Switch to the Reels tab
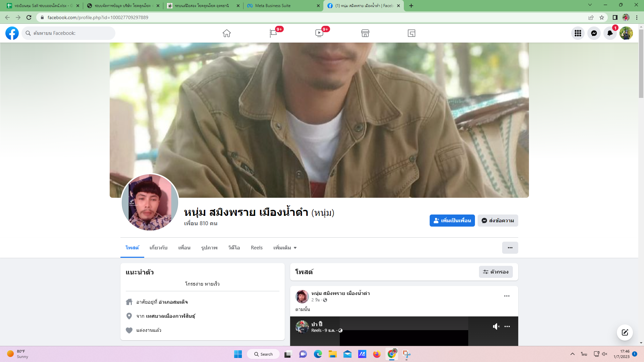Screen dimensions: 644x362 [x=257, y=248]
